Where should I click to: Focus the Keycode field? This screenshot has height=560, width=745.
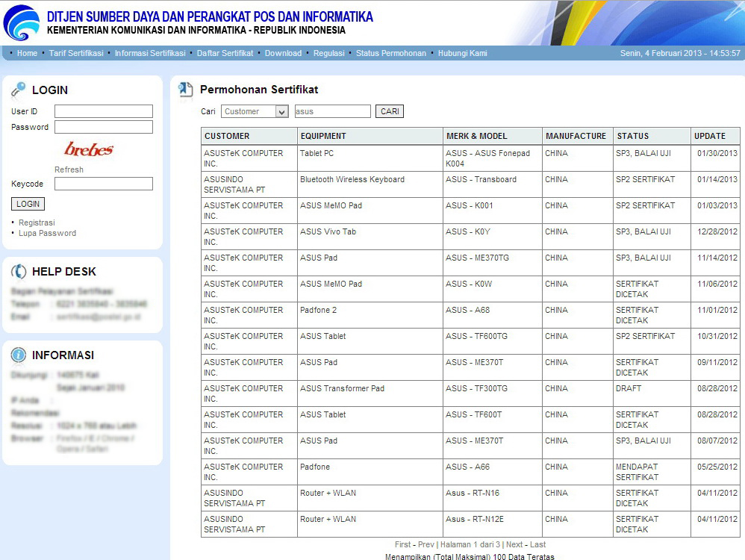click(x=104, y=184)
